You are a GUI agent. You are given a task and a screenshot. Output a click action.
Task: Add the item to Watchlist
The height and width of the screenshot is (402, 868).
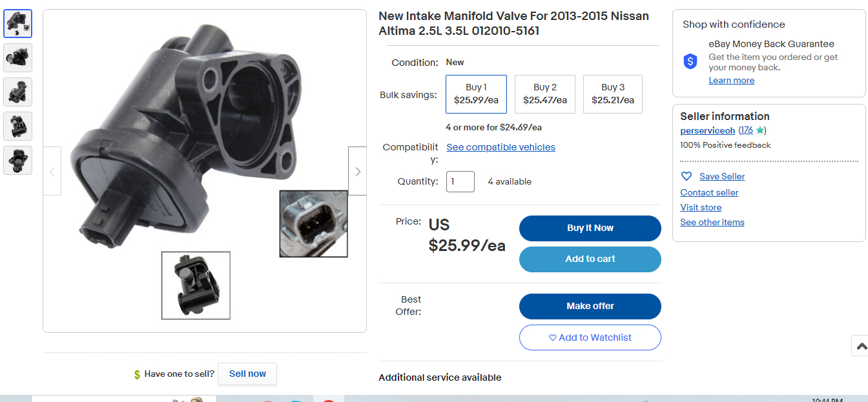[590, 337]
